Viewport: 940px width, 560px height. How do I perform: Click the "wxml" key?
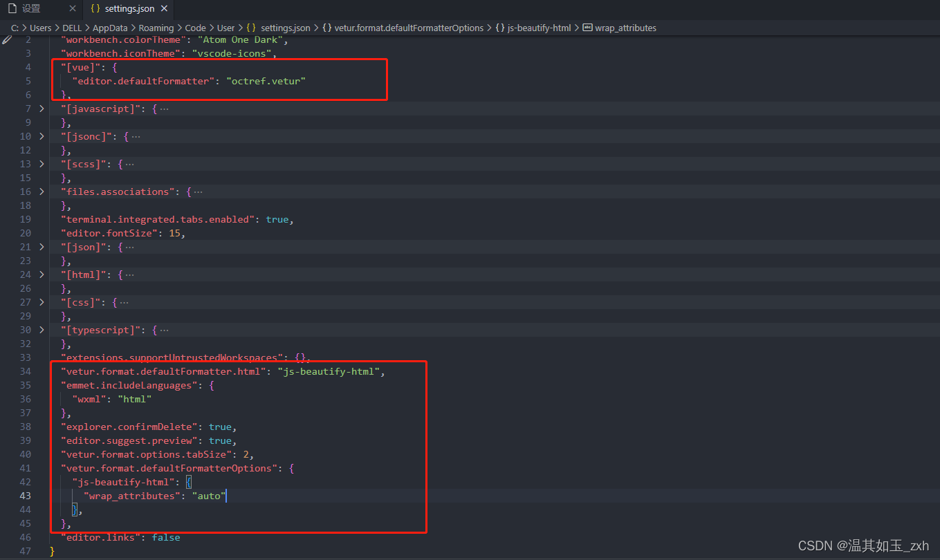(89, 399)
